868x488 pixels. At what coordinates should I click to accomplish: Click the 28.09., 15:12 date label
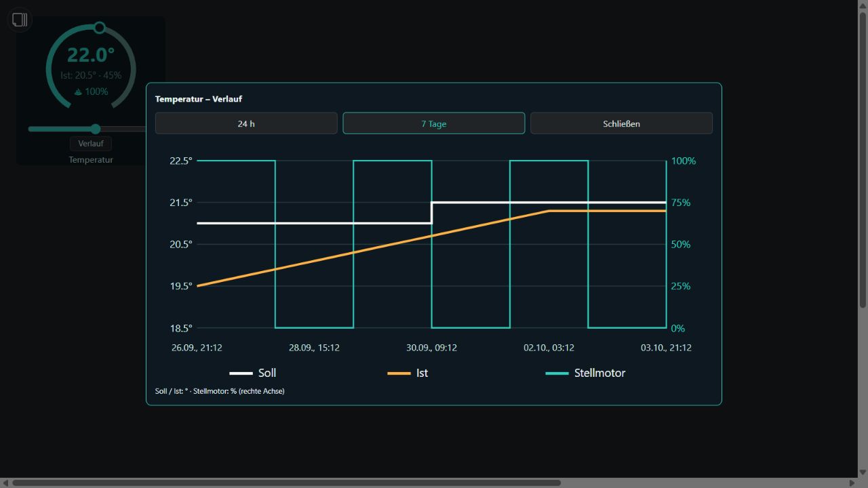click(x=314, y=348)
